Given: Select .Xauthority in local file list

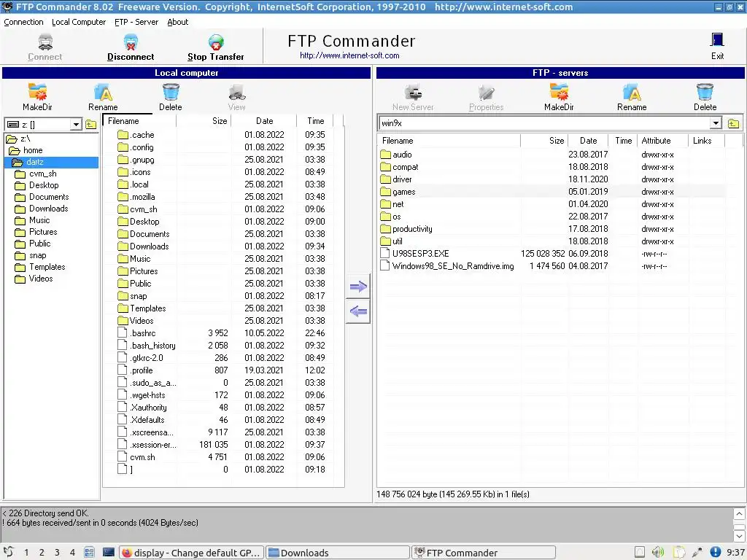Looking at the screenshot, I should point(148,407).
